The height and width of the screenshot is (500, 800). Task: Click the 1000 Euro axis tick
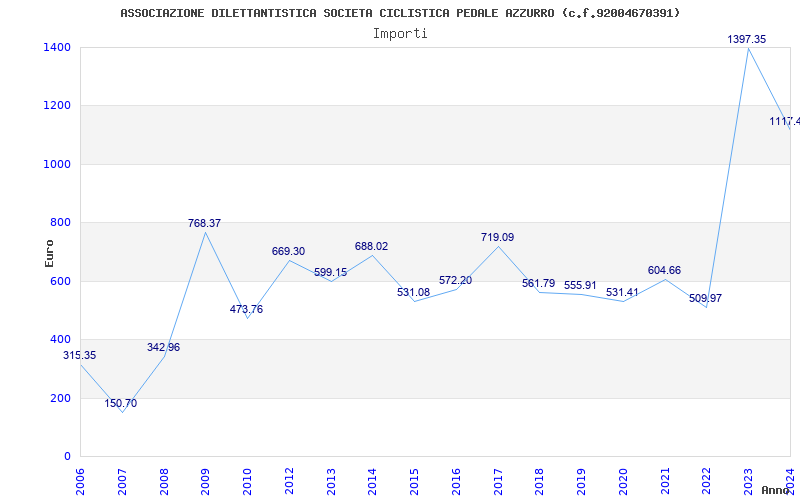(x=57, y=164)
